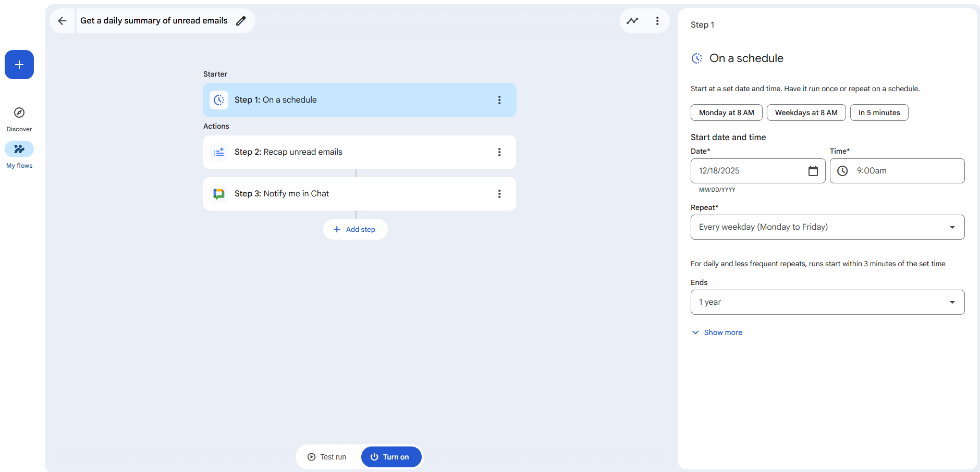Screen dimensions: 980x472
Task: Click the blue plus create button
Action: [19, 65]
